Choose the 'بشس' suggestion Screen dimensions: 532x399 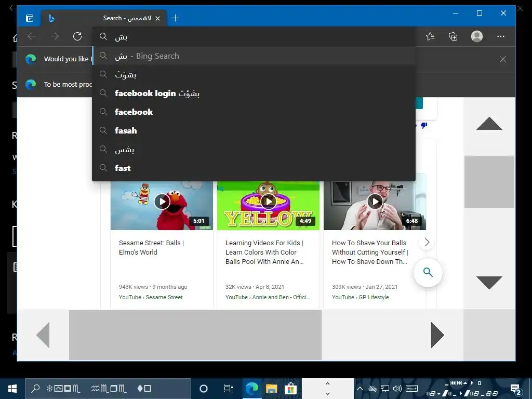[254, 149]
